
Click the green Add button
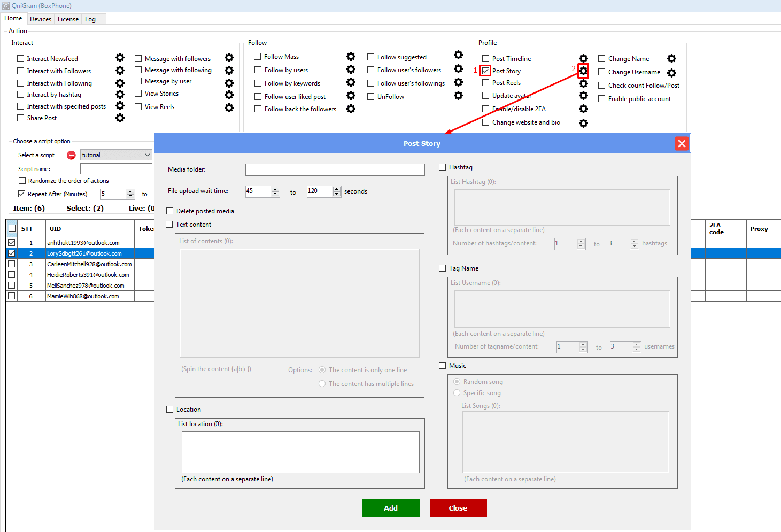click(391, 508)
